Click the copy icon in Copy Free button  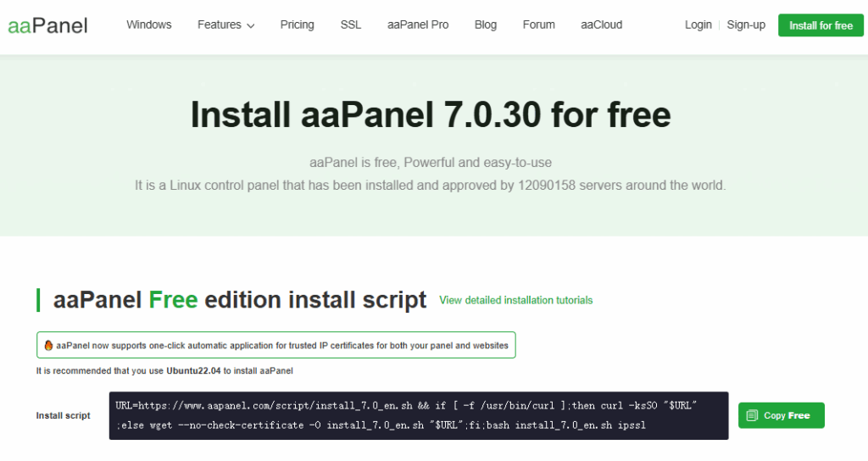pos(752,415)
